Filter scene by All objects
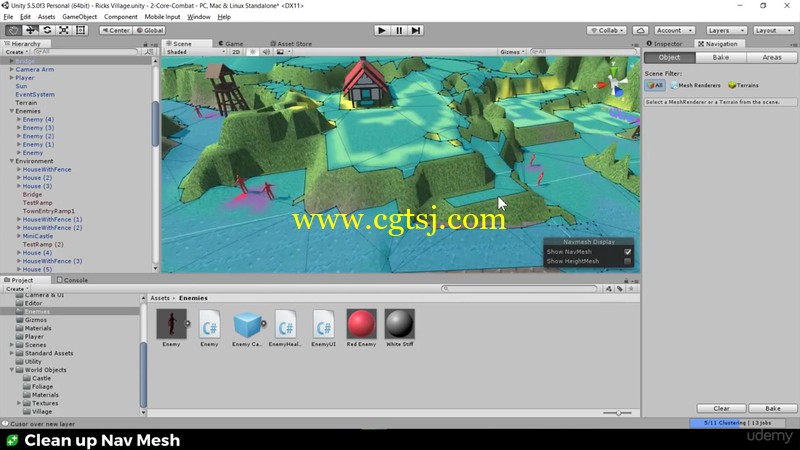 pos(655,85)
